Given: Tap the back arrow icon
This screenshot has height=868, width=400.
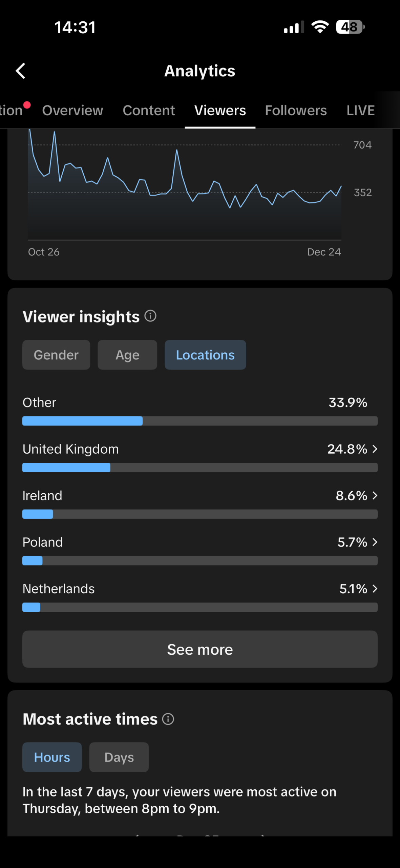Looking at the screenshot, I should 21,71.
